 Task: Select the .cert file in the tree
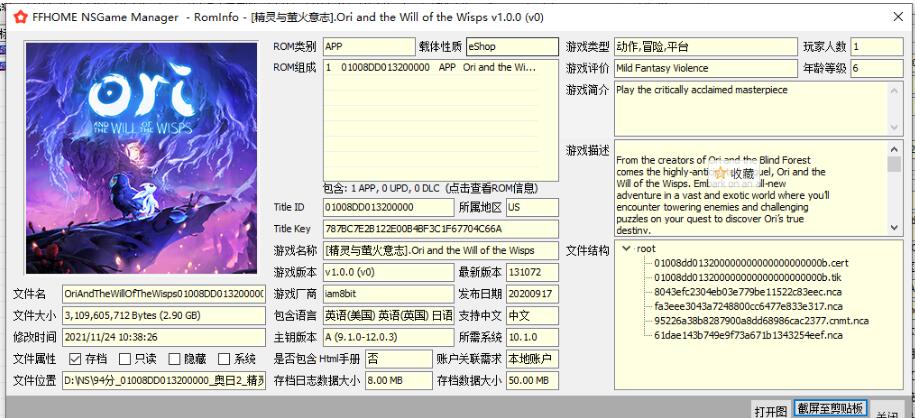[x=751, y=263]
